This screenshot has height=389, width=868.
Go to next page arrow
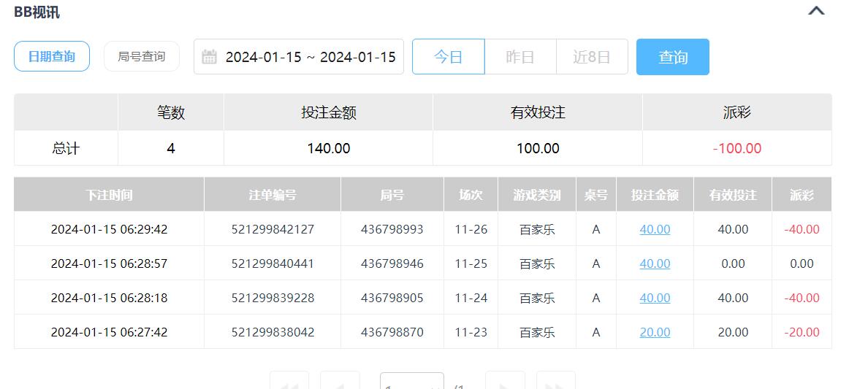[505, 383]
